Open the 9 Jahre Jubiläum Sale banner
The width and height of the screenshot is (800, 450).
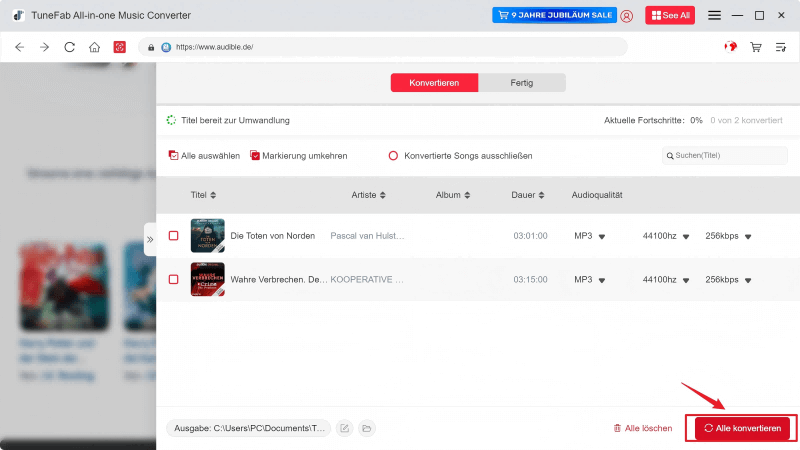point(554,15)
